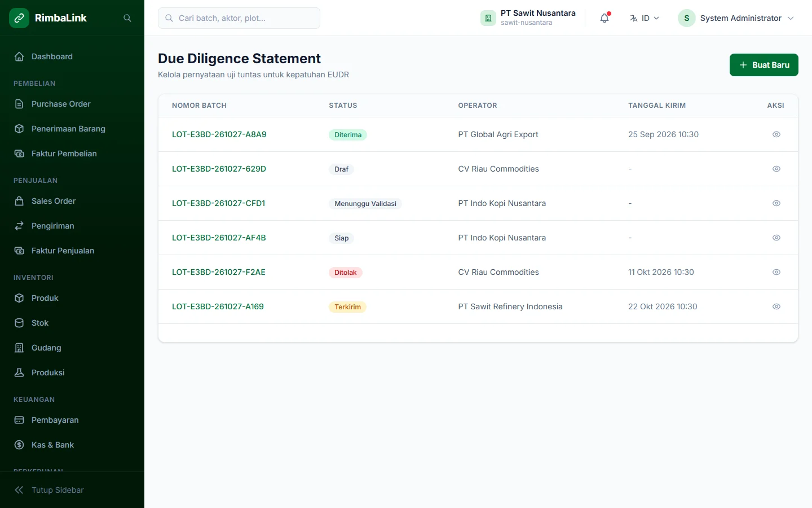812x508 pixels.
Task: Open batch link LOT-E3BD-261027-A169
Action: (x=218, y=306)
